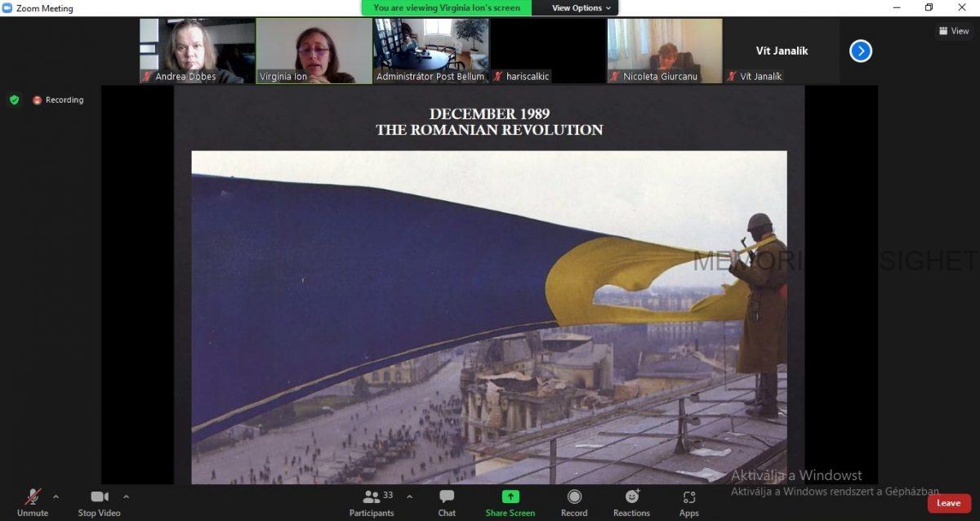The height and width of the screenshot is (521, 980).
Task: Click the green encryption shield icon
Action: tap(14, 100)
